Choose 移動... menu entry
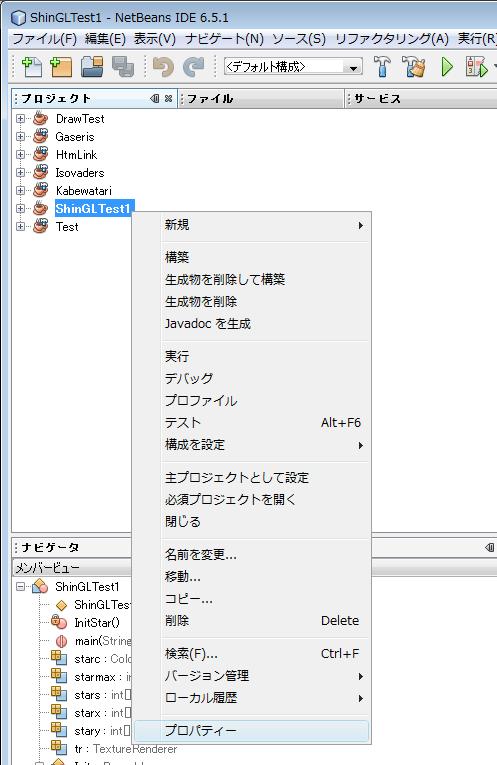 click(x=252, y=577)
